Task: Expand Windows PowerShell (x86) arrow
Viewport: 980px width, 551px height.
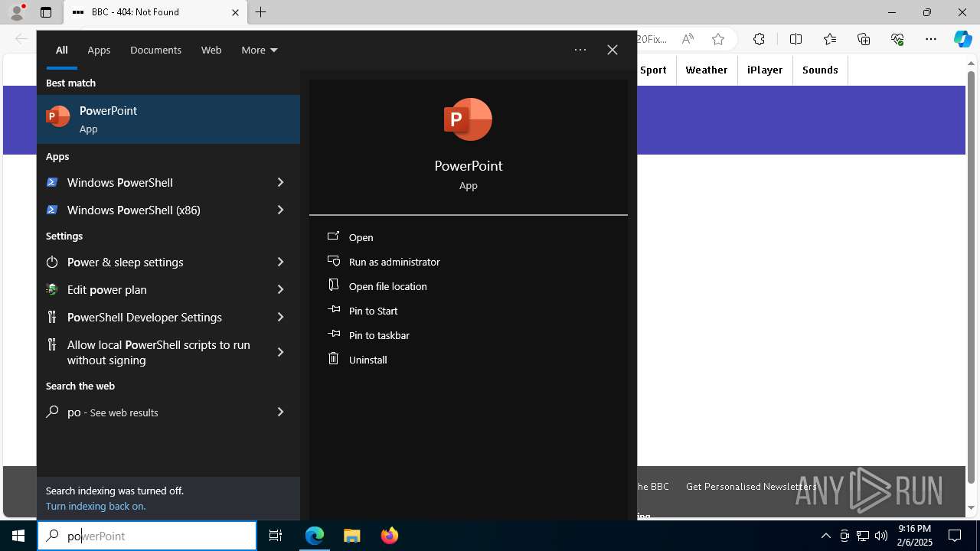Action: (280, 210)
